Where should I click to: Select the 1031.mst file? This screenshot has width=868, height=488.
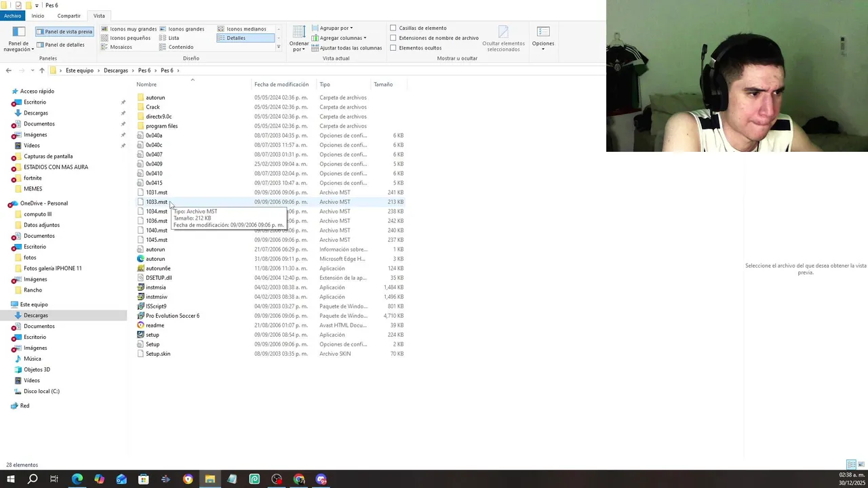[157, 192]
